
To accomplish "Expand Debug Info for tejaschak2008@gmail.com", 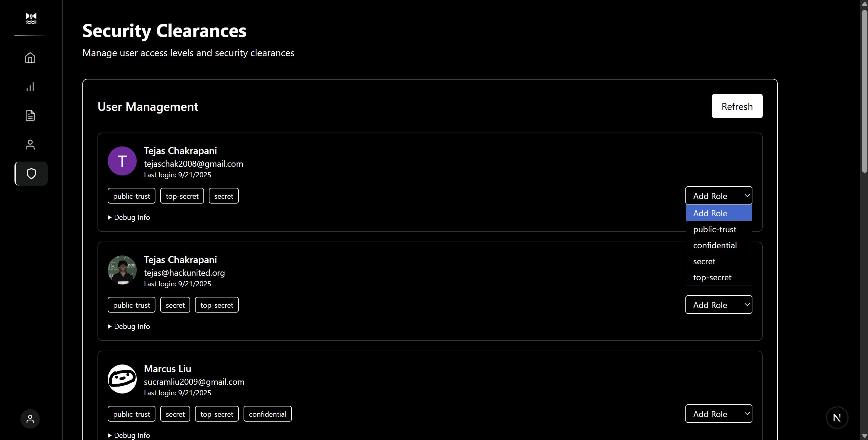I will 129,217.
